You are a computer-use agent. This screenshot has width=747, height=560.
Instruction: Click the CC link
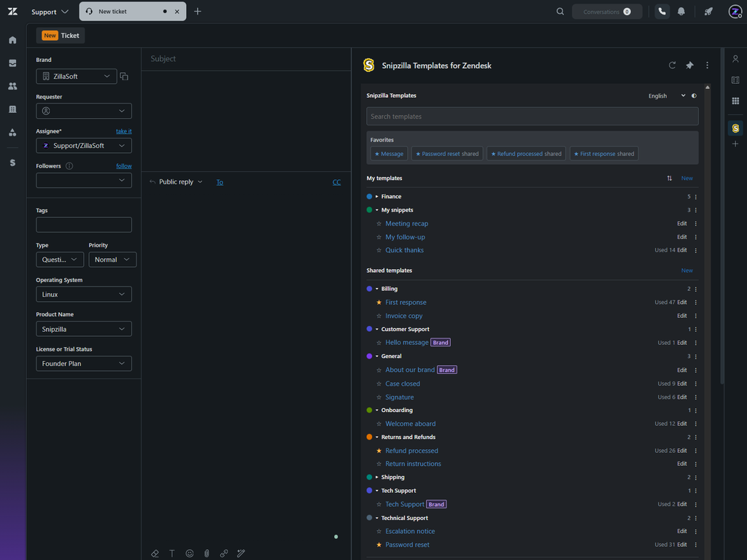point(336,182)
